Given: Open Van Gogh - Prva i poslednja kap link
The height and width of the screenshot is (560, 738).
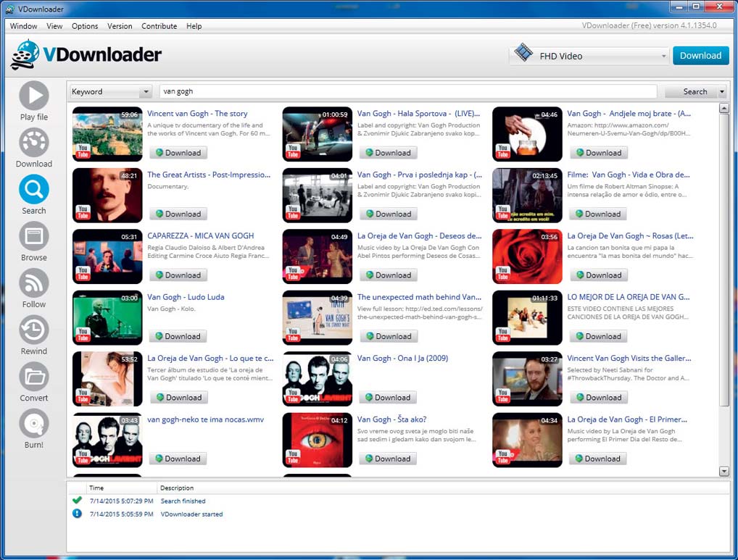Looking at the screenshot, I should 419,175.
